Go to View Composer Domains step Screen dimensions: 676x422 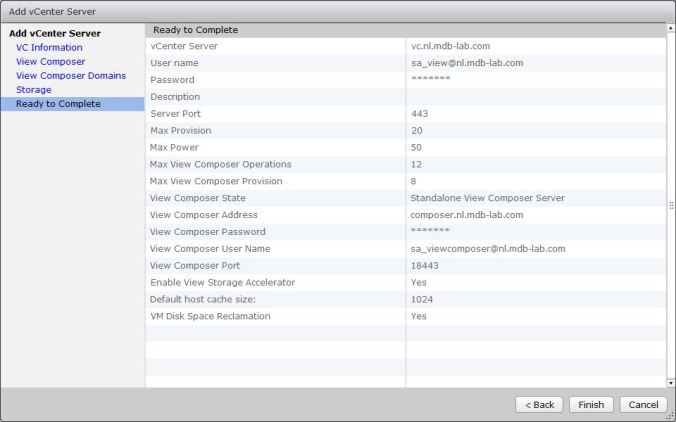tap(71, 75)
